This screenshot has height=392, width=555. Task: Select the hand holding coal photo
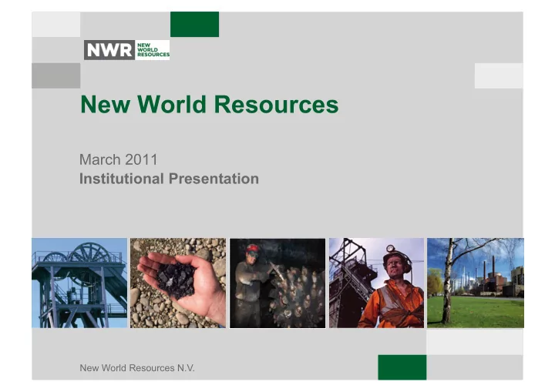click(178, 283)
